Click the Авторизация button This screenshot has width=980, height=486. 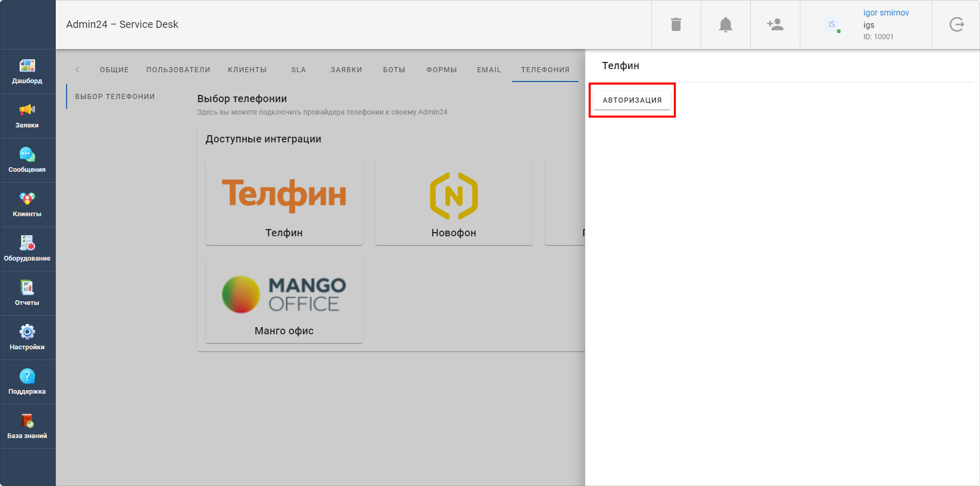tap(632, 100)
